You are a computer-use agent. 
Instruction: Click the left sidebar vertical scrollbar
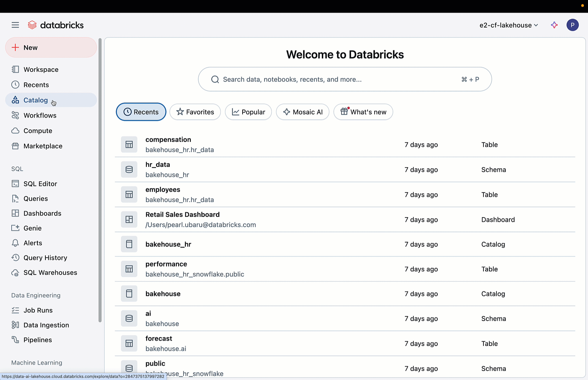tap(100, 179)
